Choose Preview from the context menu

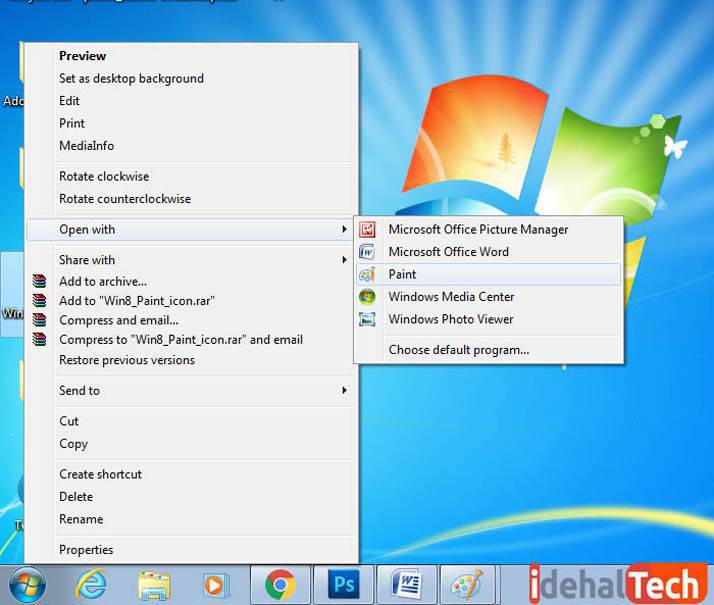[x=191, y=56]
